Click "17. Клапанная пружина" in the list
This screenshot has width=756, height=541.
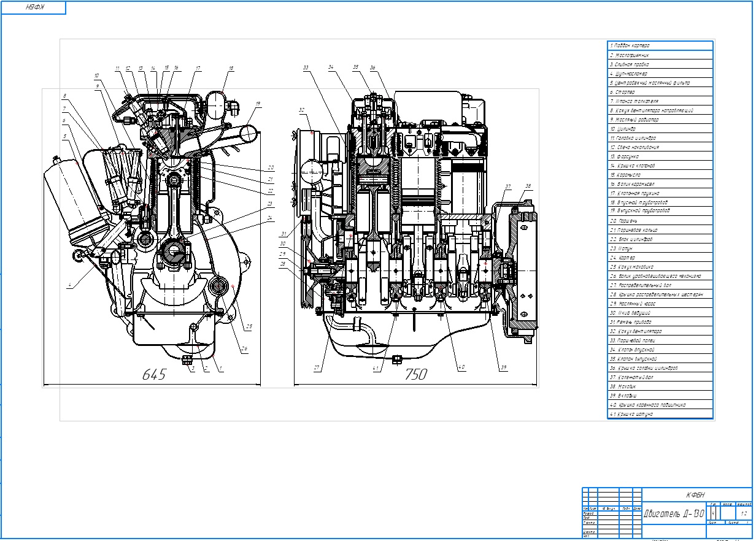(660, 193)
